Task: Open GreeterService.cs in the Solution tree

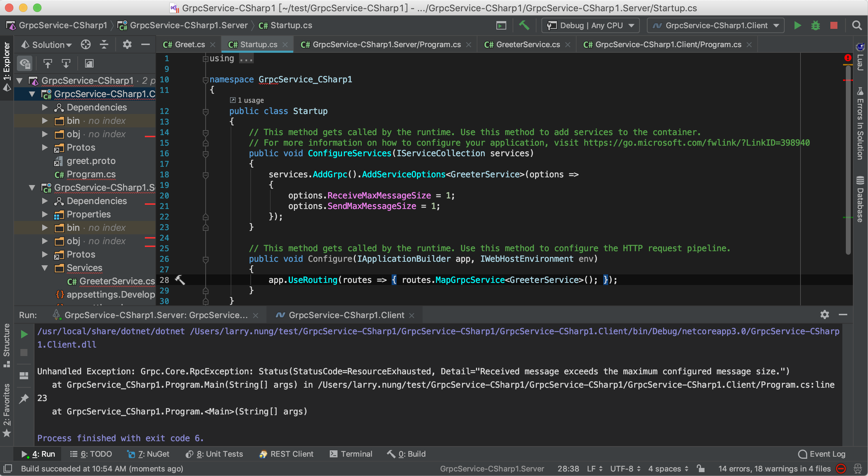Action: (x=111, y=281)
